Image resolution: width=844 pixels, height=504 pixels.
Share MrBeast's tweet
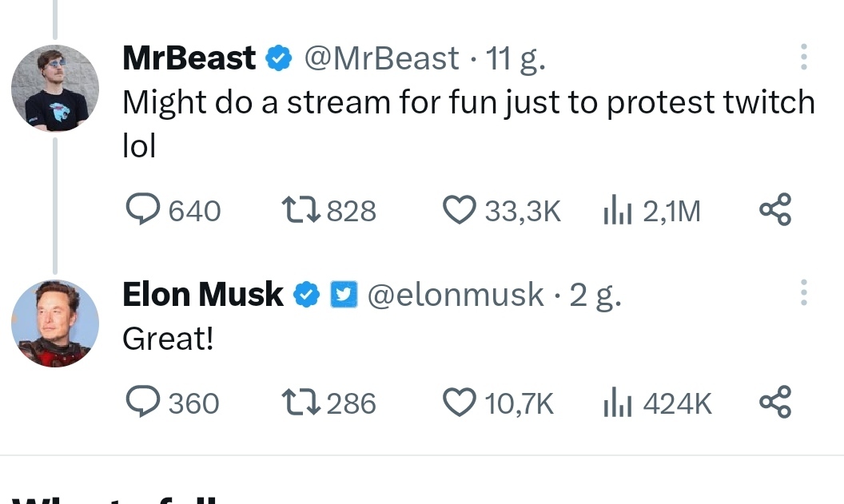775,210
